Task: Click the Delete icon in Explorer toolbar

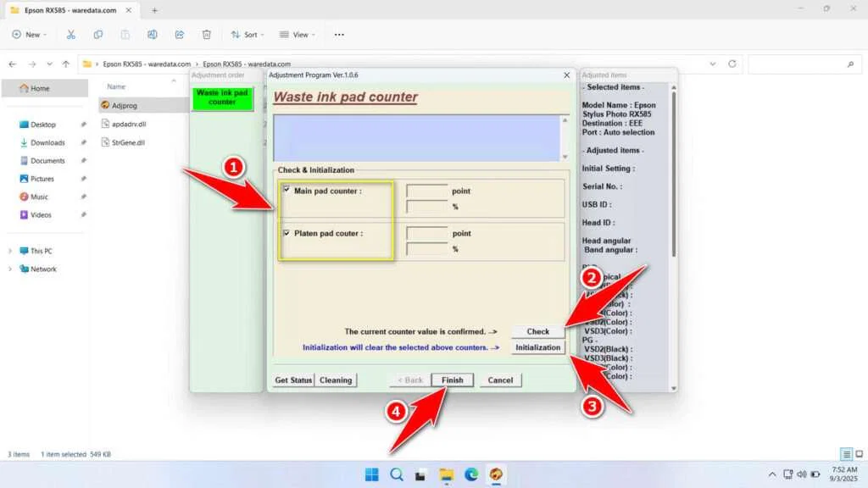Action: pos(207,35)
